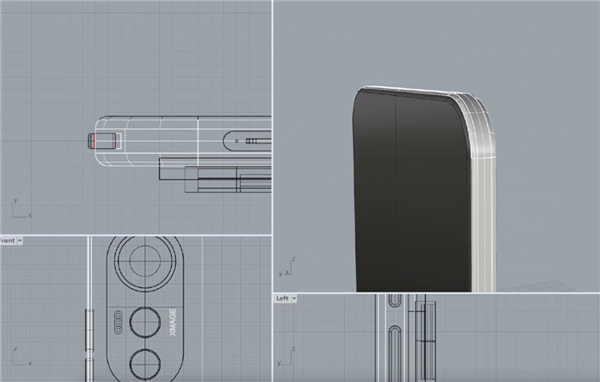The image size is (600, 382).
Task: Select the middle camera lens circle
Action: (x=145, y=322)
